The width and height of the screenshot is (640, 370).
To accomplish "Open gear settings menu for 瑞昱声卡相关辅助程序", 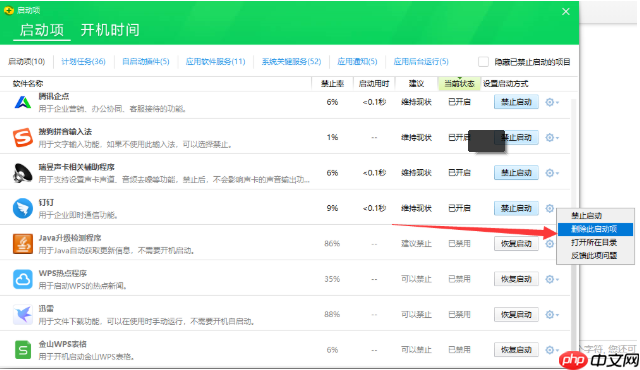I will point(552,173).
